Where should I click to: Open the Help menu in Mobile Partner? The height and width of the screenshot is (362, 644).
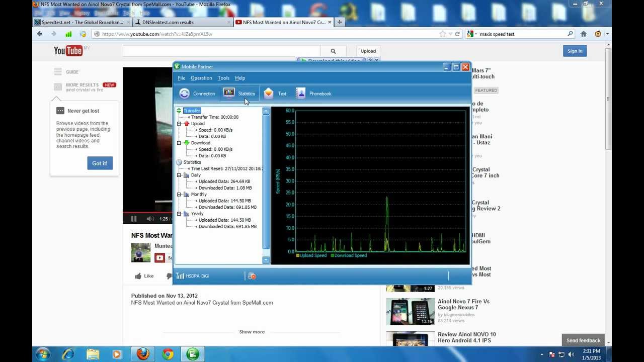point(240,78)
